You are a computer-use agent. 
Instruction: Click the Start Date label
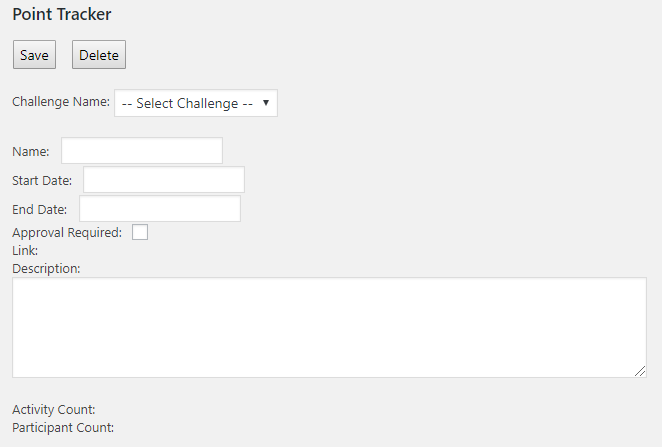(x=42, y=181)
